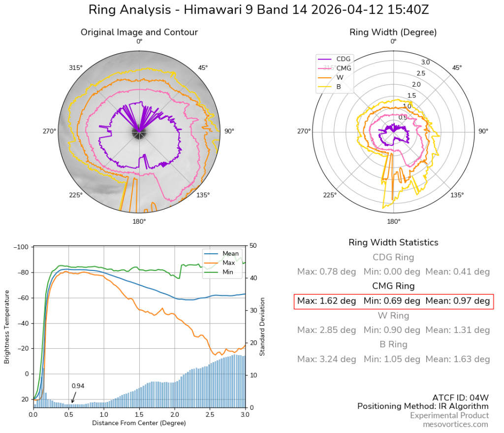Click the Ring Width (Degree) plot title
Viewport: 504px width, 433px height.
(393, 33)
